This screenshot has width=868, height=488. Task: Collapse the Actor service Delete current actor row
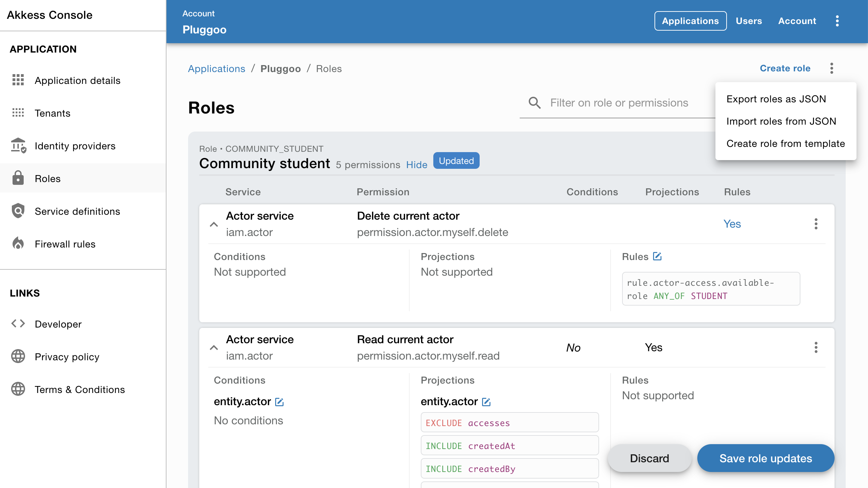(x=213, y=224)
